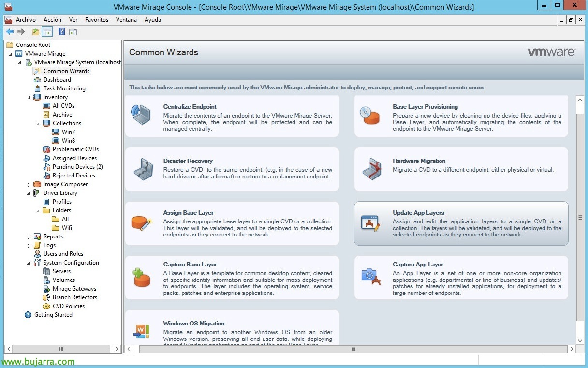Select Volumes under System Configuration
The height and width of the screenshot is (368, 588).
(64, 280)
